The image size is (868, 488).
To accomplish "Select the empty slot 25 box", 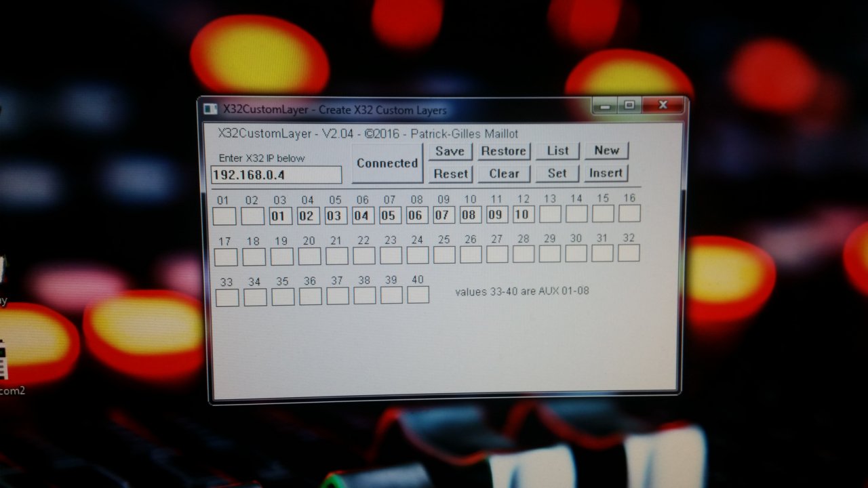I will tap(444, 255).
